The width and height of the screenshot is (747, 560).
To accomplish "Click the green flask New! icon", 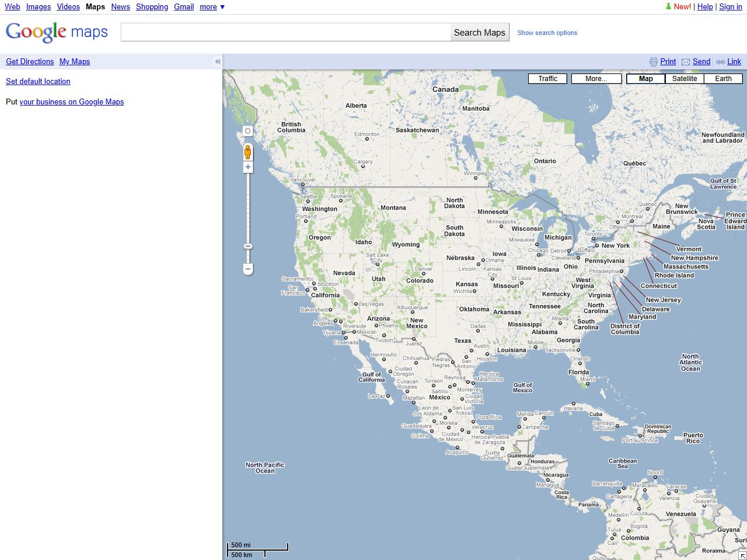I will [668, 6].
